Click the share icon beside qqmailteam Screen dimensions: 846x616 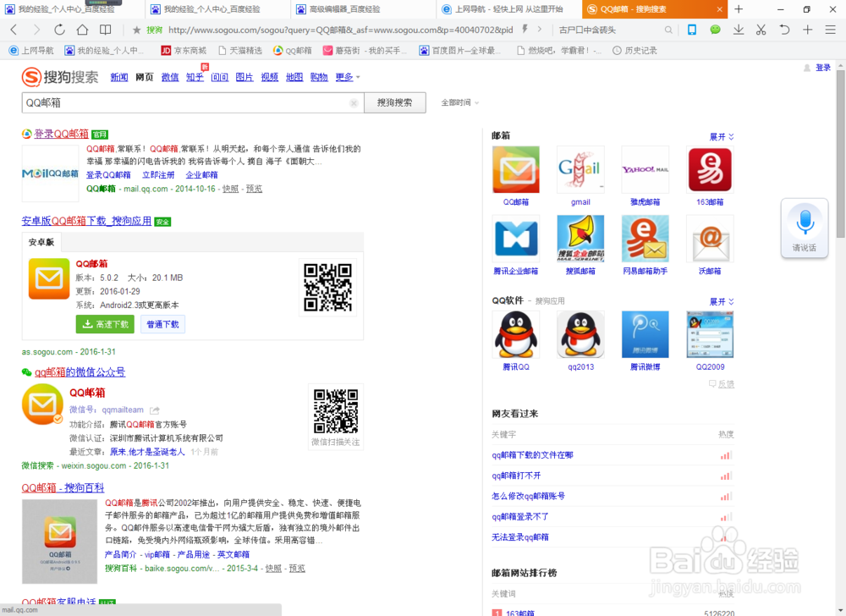[x=154, y=410]
